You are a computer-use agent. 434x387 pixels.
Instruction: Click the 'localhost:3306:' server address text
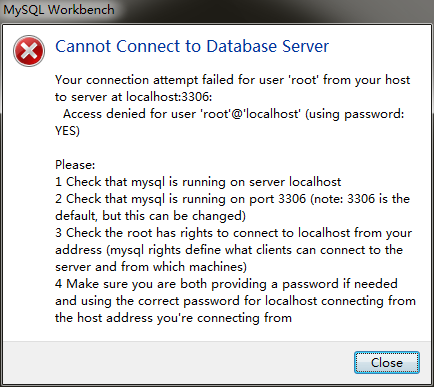pos(169,97)
